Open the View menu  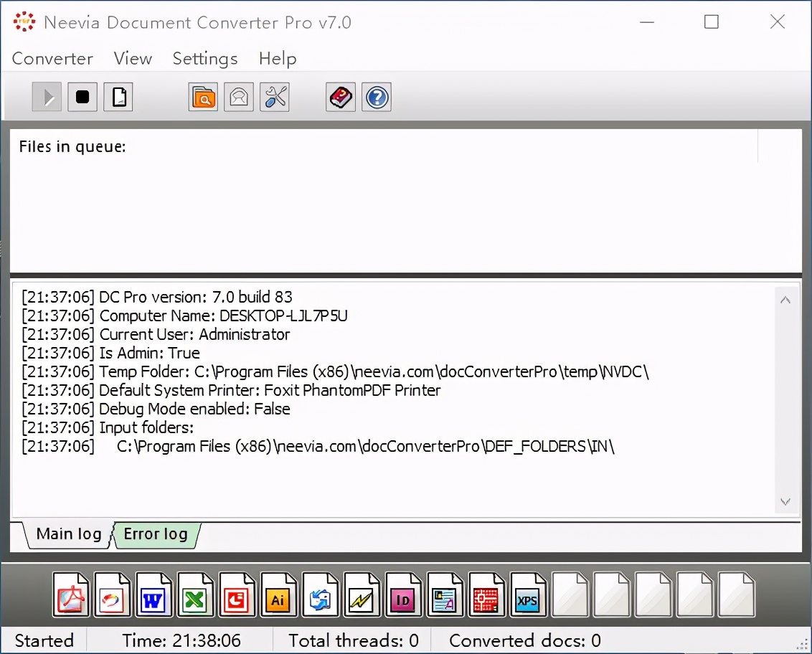133,59
